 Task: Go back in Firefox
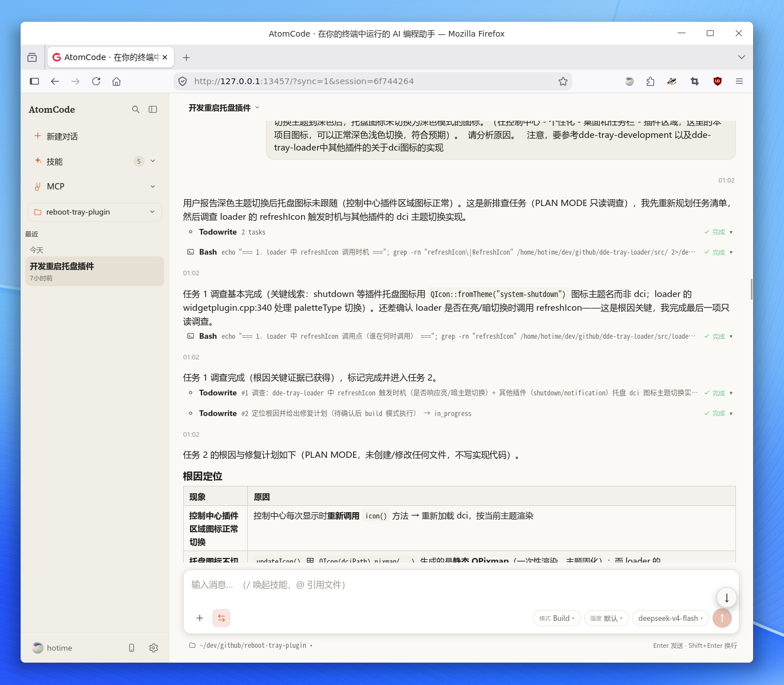(55, 81)
